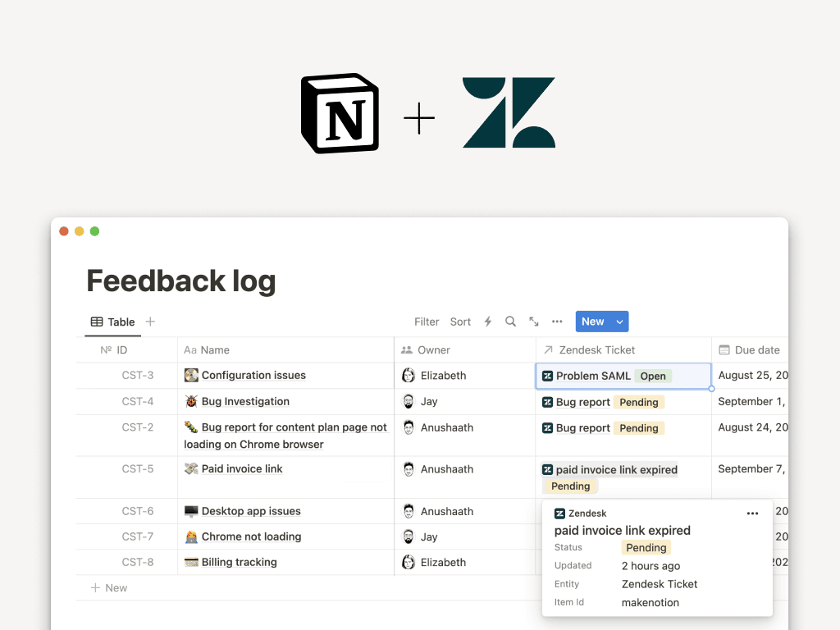Click Elizabeth's avatar in the Billing tracking row

click(409, 563)
